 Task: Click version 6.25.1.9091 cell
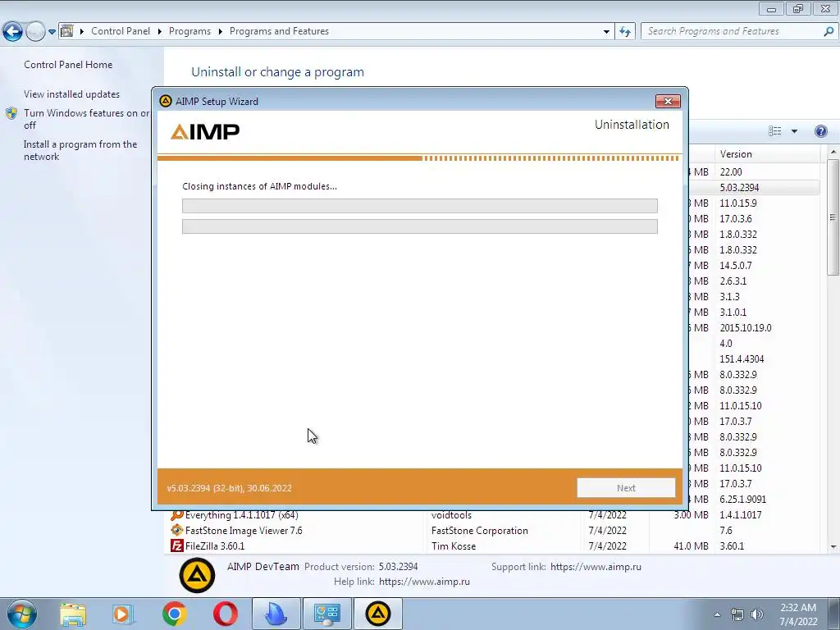tap(742, 500)
